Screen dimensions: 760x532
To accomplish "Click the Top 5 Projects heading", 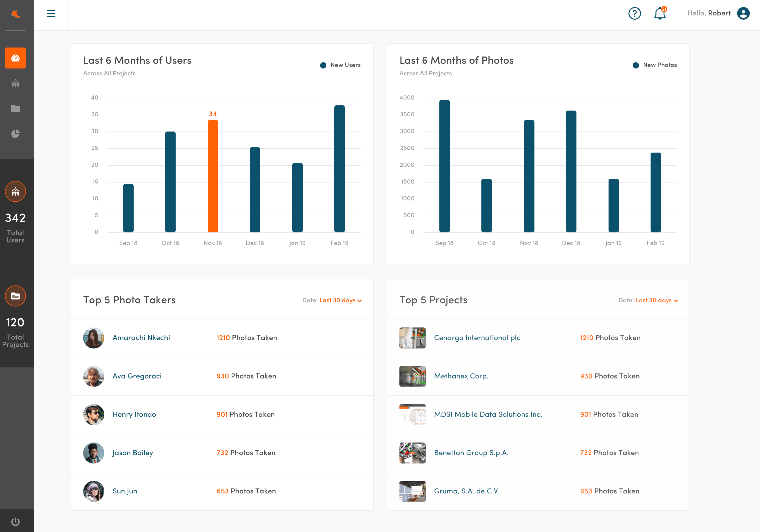I will click(433, 300).
